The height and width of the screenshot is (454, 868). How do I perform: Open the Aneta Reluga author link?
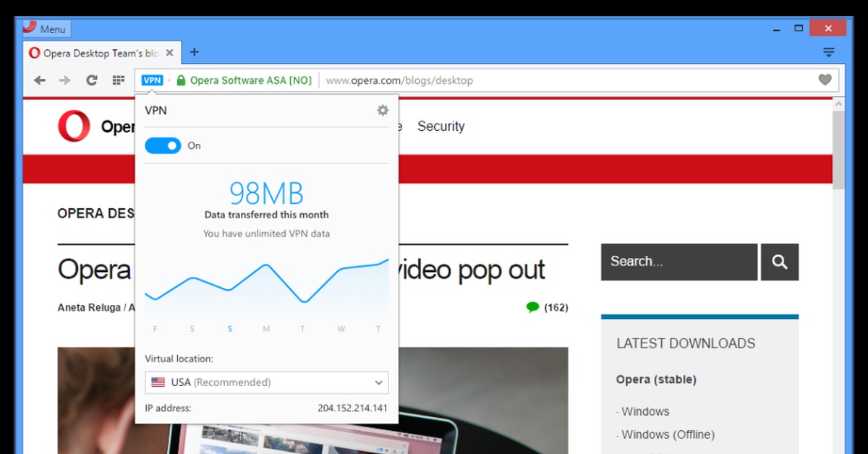click(x=90, y=308)
